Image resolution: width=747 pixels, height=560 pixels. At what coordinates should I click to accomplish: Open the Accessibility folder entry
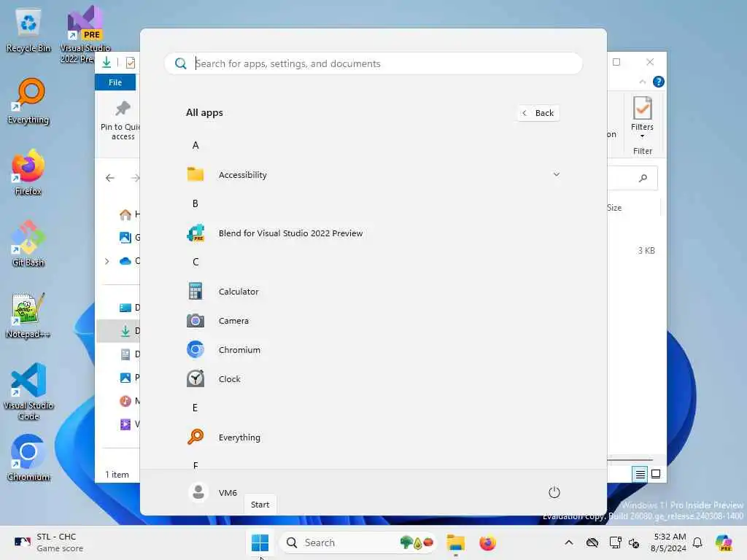coord(373,175)
